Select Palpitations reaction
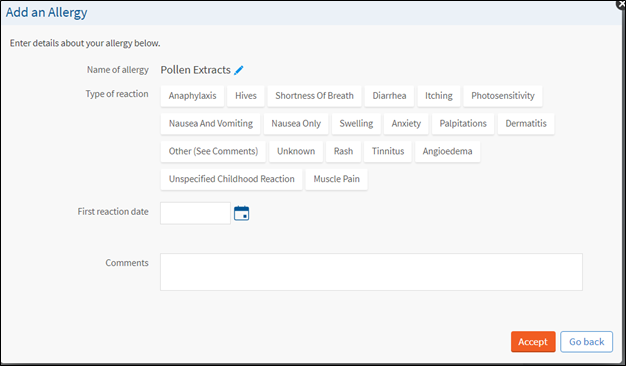 click(x=463, y=124)
